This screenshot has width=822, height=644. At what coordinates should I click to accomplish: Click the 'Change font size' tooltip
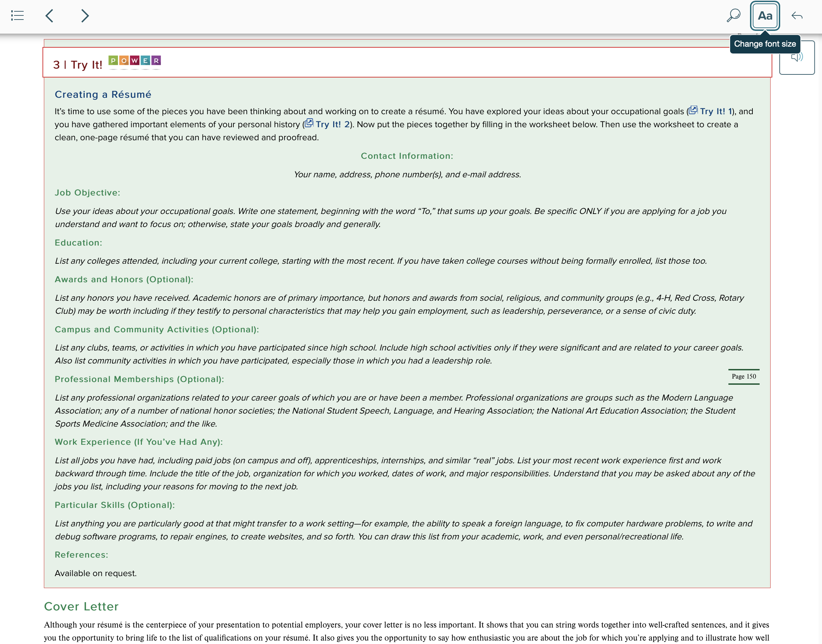tap(765, 44)
